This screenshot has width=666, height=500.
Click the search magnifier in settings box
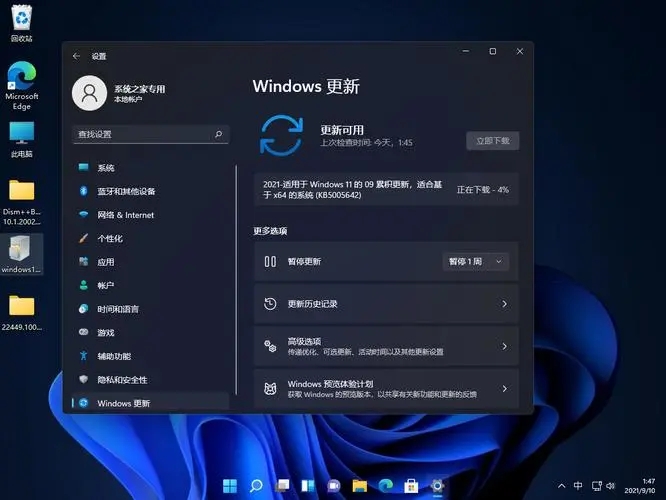[x=218, y=134]
